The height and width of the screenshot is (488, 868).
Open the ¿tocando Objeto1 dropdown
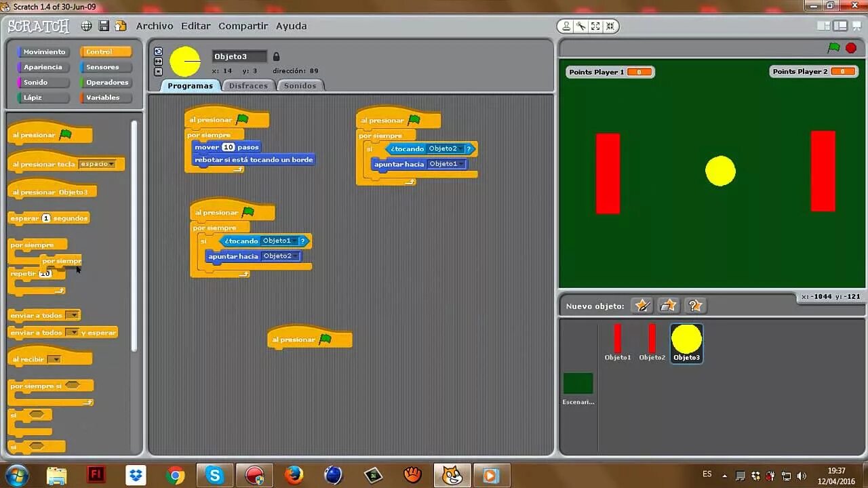[x=280, y=241]
